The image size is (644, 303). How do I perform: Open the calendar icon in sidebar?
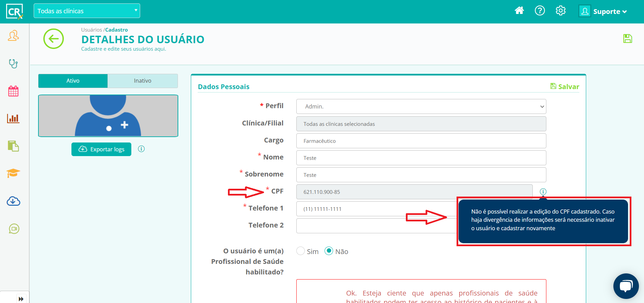13,91
